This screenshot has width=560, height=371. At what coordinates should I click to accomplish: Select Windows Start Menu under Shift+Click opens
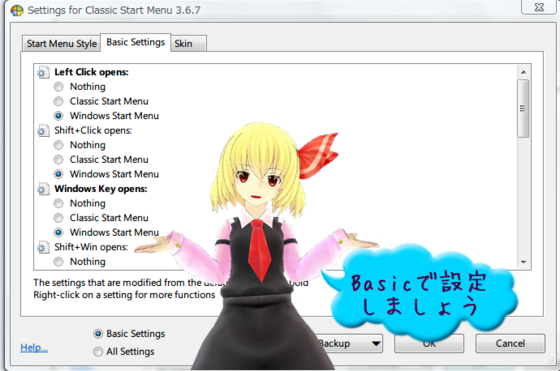pos(58,174)
